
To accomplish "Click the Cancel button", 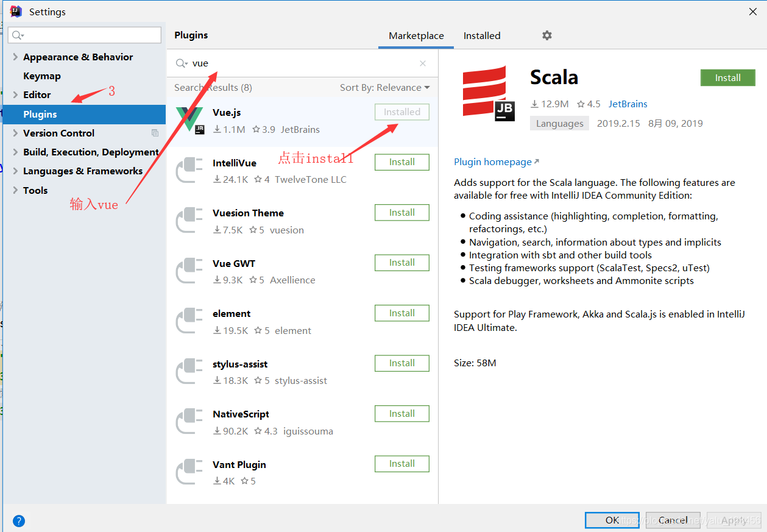I will click(x=673, y=520).
